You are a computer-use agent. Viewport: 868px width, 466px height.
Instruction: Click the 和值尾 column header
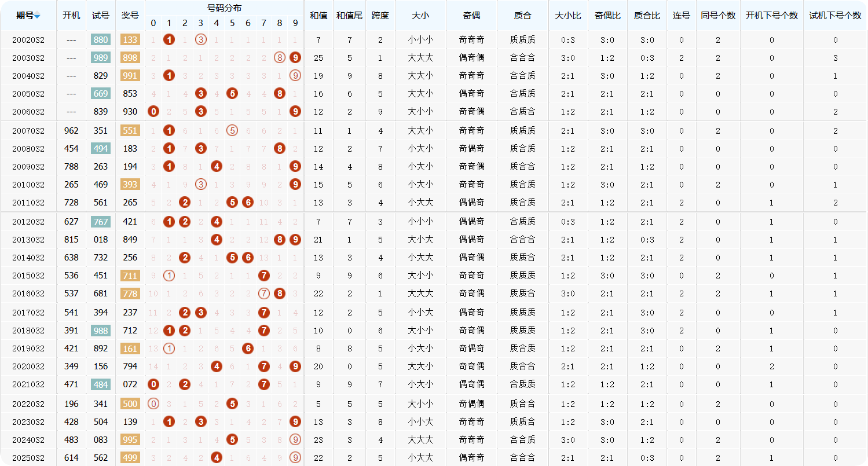(350, 16)
